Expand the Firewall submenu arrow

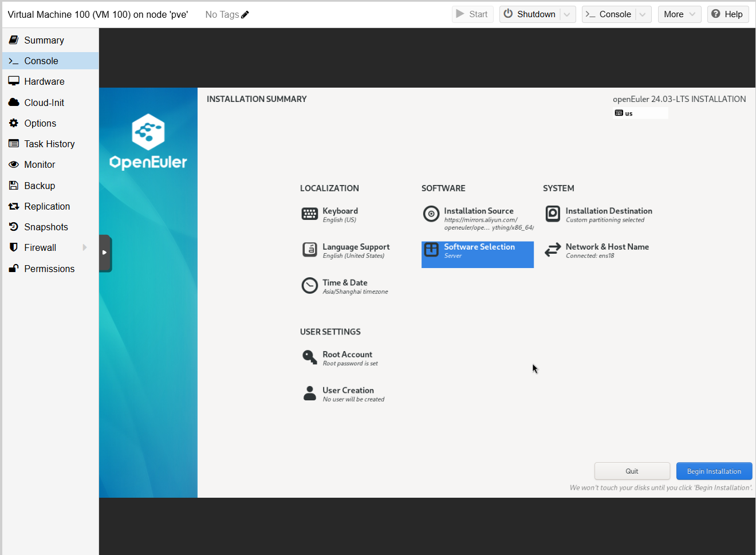85,247
